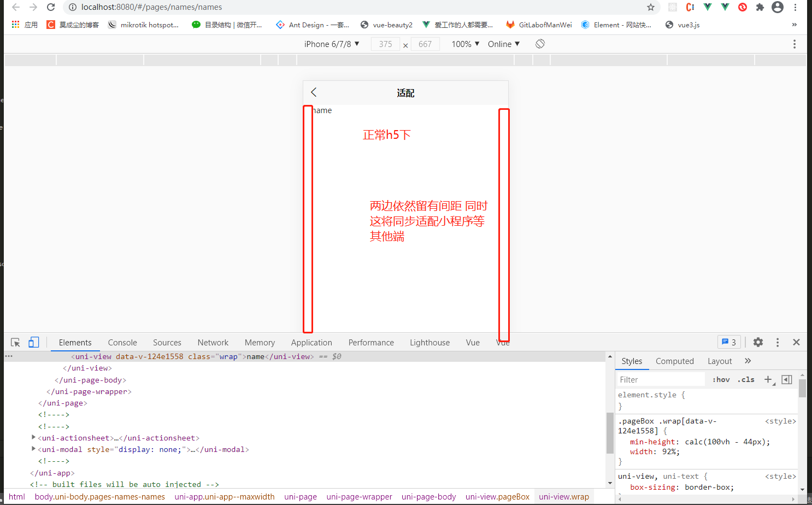
Task: Select uni-view.pageBox in the breadcrumb
Action: click(x=498, y=497)
